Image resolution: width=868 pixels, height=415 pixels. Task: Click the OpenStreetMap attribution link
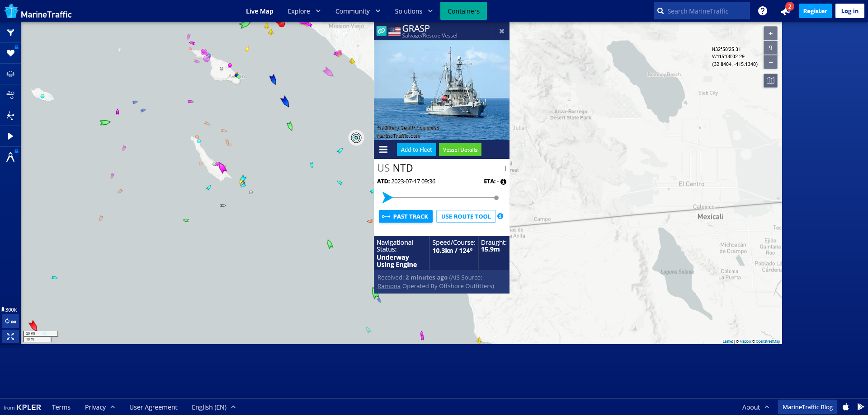[x=768, y=341]
